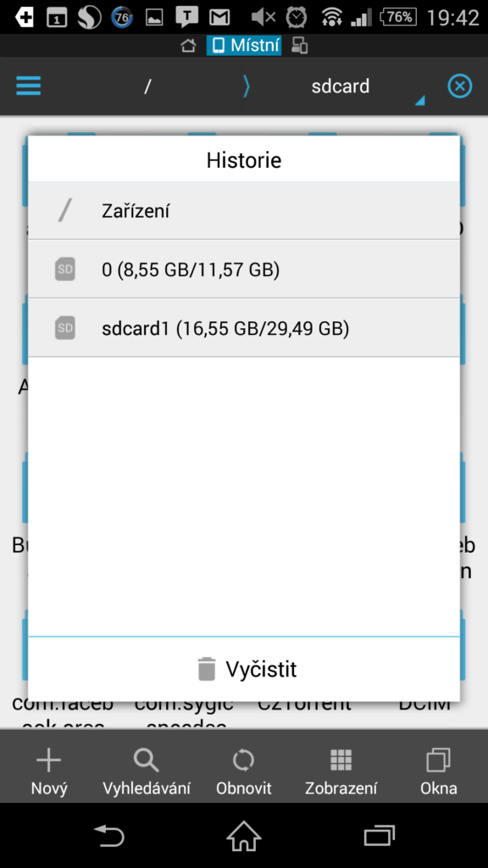This screenshot has width=488, height=868.
Task: Change view mode via Zobrazení
Action: point(341,771)
